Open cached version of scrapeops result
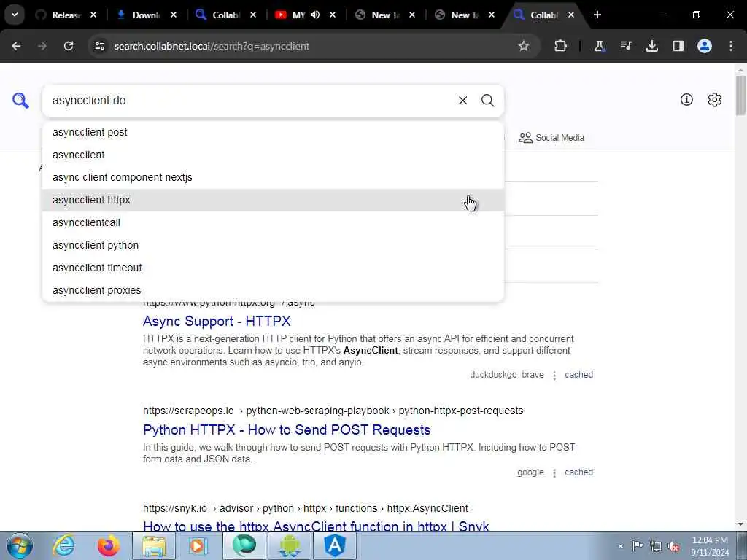The image size is (747, 560). [578, 472]
